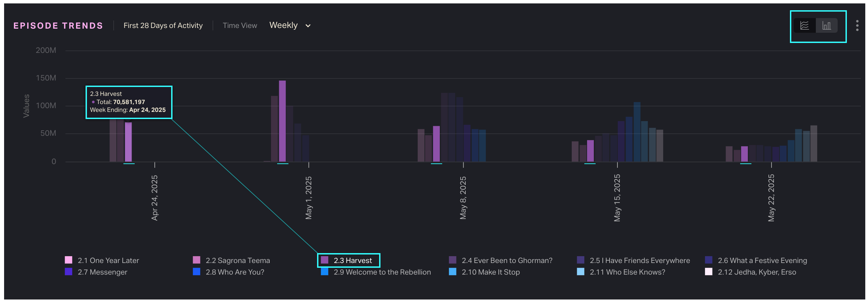
Task: Click 2.5 I Have Friends Everywhere label
Action: tap(640, 260)
